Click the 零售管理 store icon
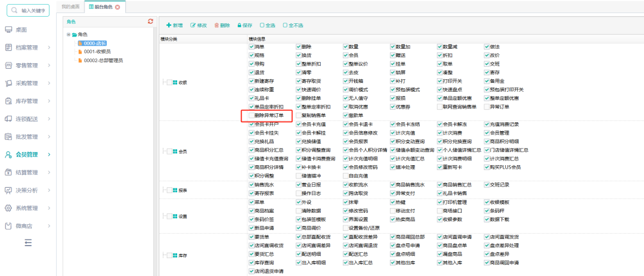Image resolution: width=644 pixels, height=276 pixels. tap(8, 66)
